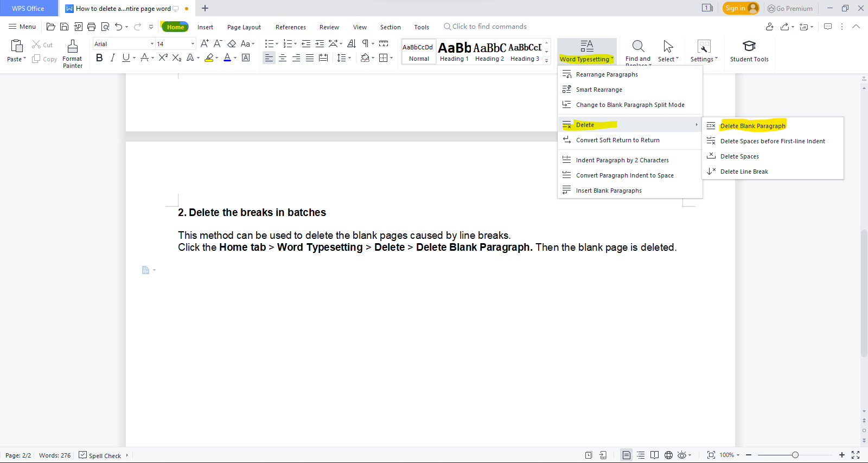This screenshot has width=868, height=463.
Task: Open the Insert ribbon tab
Action: 205,27
